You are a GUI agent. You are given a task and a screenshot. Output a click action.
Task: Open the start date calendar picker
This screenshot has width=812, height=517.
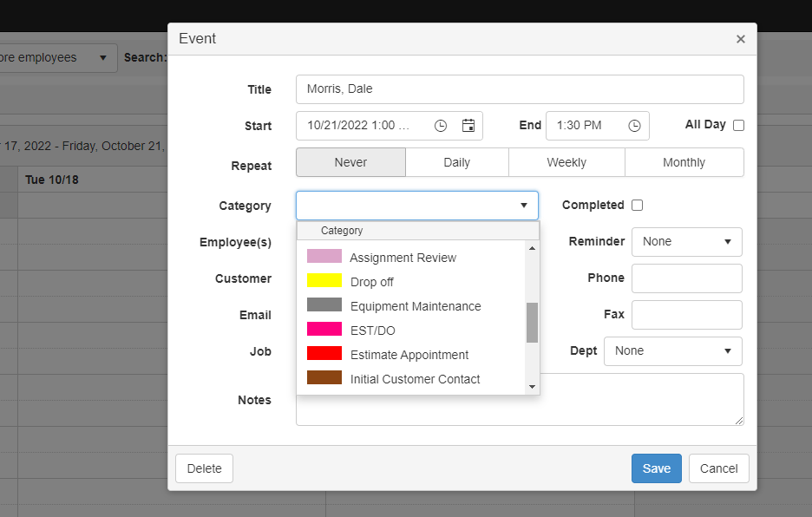click(468, 125)
